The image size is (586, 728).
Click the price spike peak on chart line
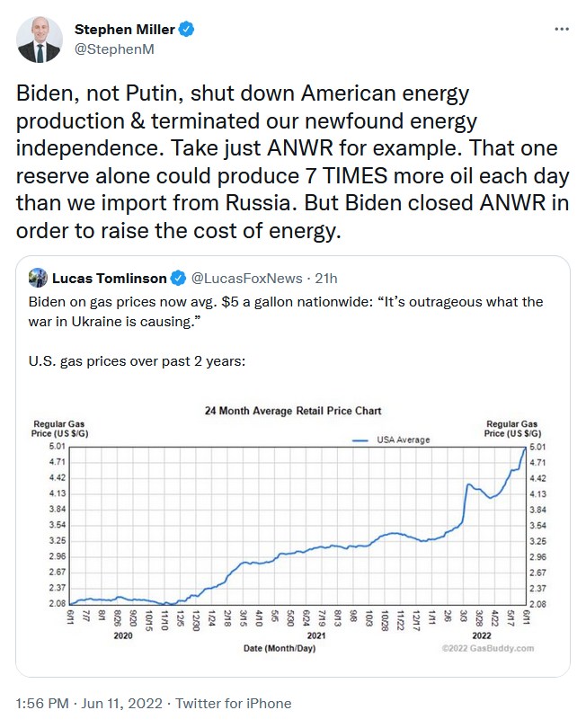[x=526, y=448]
